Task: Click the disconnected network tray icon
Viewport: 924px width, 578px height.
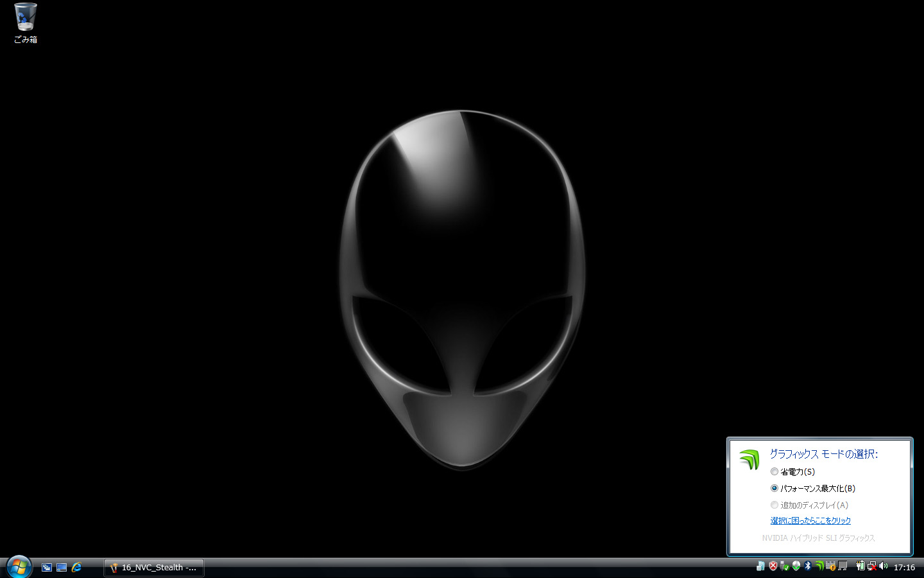Action: point(872,566)
